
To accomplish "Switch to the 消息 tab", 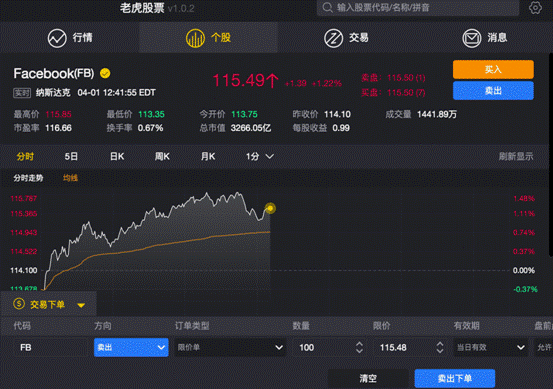I will tap(484, 38).
